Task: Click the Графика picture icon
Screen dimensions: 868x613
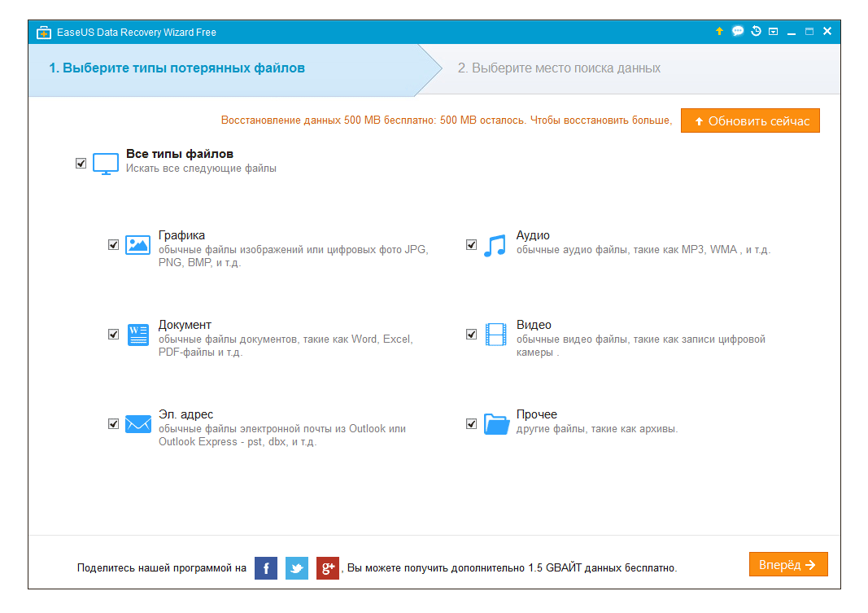Action: pos(137,245)
